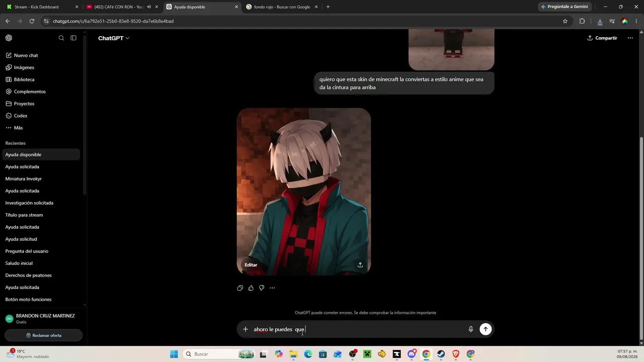Click the share icon on the generated image
This screenshot has height=362, width=644.
360,265
